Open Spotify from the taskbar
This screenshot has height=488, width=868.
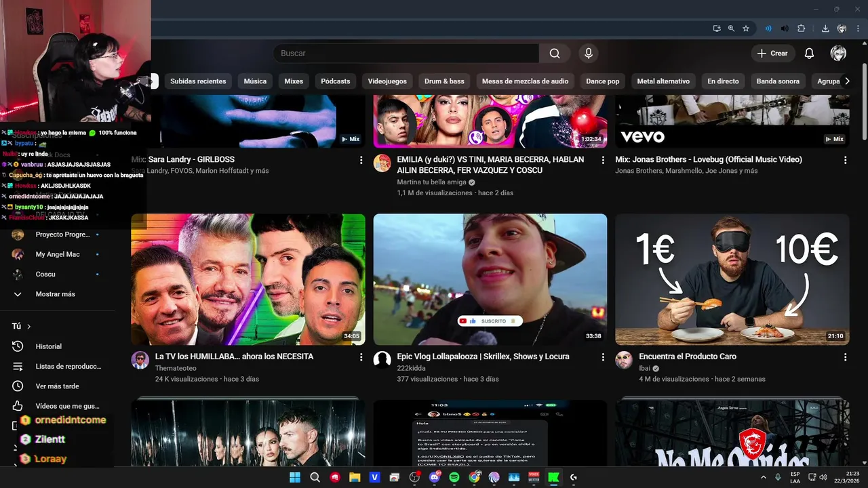click(x=454, y=477)
